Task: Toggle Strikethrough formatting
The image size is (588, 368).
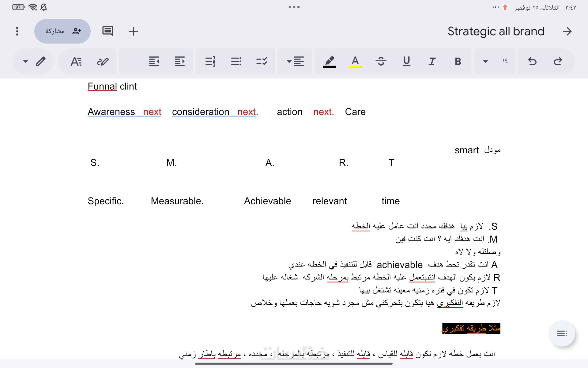Action: 381,61
